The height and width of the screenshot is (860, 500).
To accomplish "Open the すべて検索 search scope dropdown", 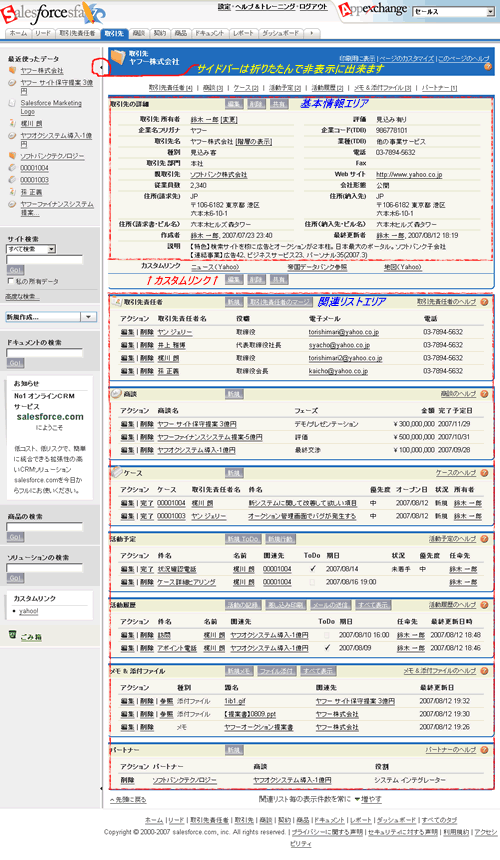I will [x=31, y=249].
